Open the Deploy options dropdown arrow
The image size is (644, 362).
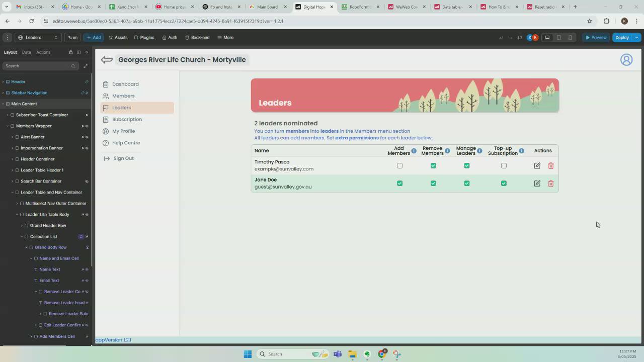click(636, 37)
